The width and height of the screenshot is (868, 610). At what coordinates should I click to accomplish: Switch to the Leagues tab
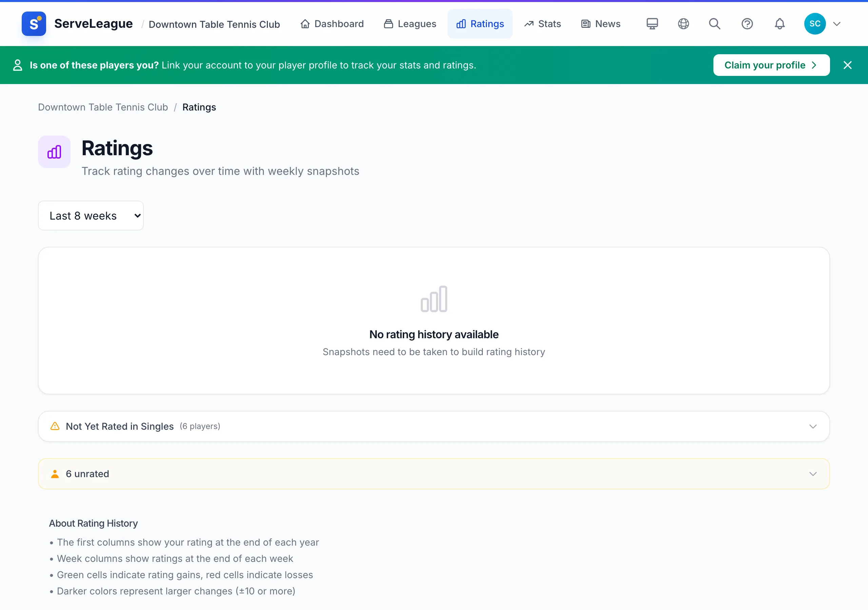tap(410, 24)
